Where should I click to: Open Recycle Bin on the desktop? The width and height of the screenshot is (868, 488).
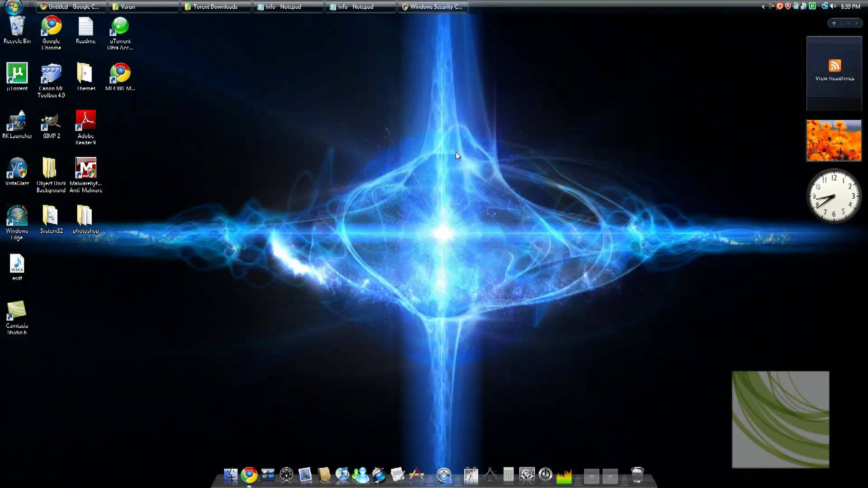[x=17, y=30]
